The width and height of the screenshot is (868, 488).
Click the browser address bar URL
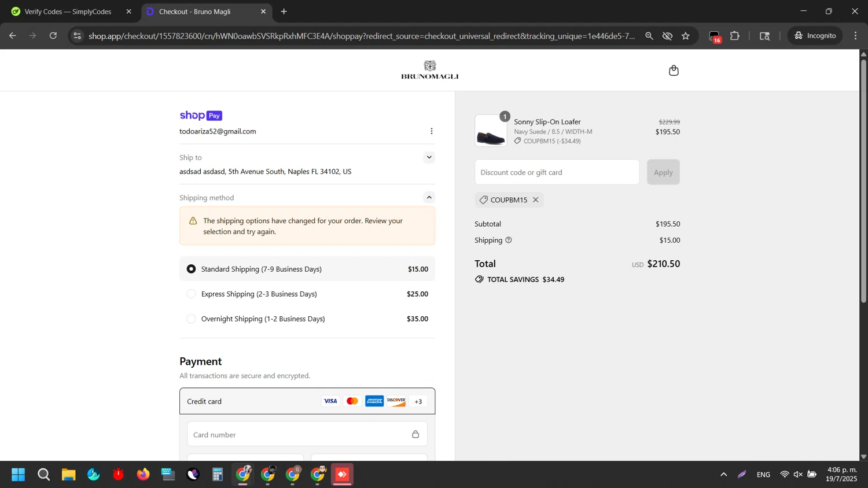(x=362, y=36)
